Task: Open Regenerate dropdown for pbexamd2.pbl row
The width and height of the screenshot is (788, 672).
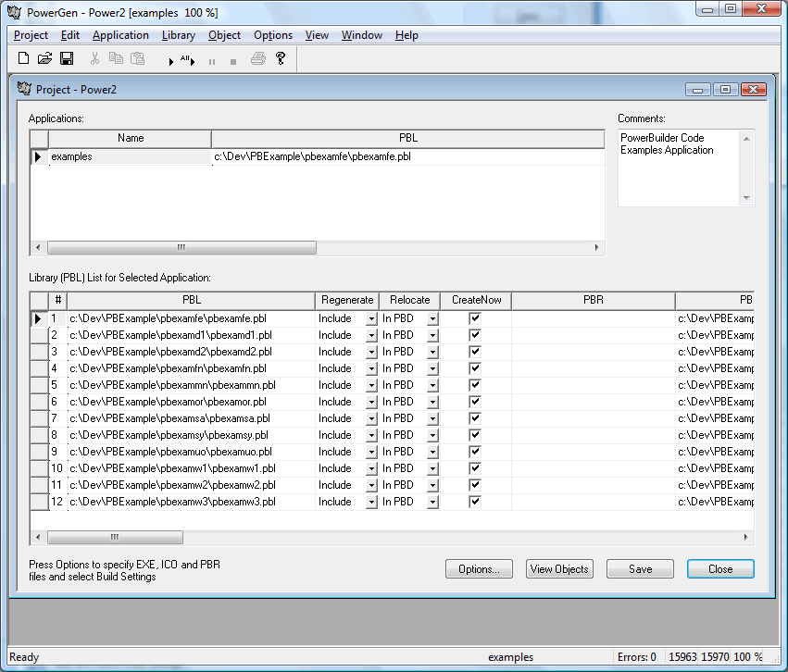Action: (371, 352)
